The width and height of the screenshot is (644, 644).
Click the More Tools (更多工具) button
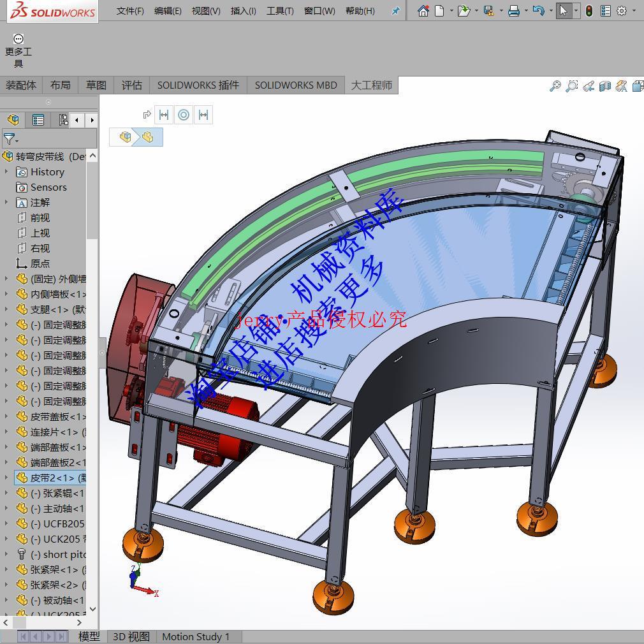pos(18,51)
